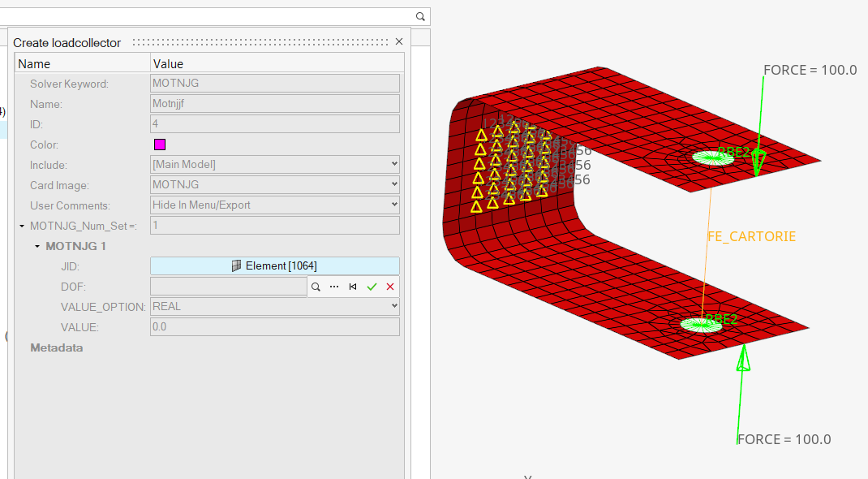Click the reset-to-first icon in DOF row

[x=353, y=287]
